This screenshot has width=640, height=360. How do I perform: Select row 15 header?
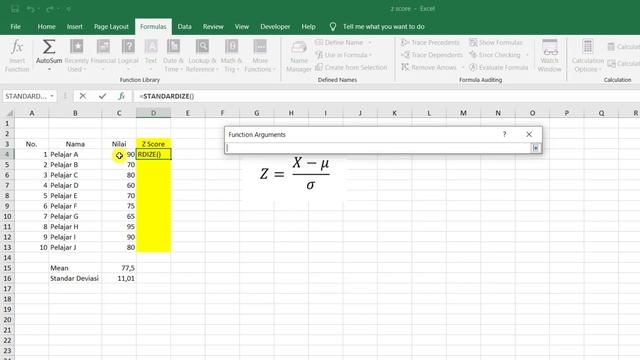(x=7, y=268)
